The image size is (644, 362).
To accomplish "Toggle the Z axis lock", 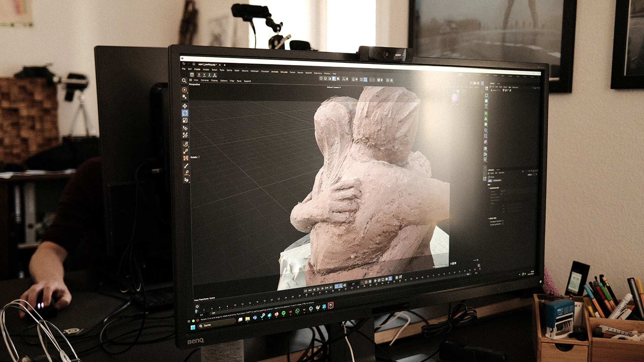I will tap(209, 75).
